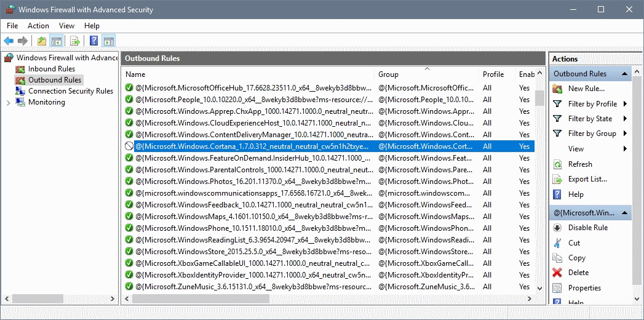Select Inbound Rules in the tree
Screen dimensions: 644x320
pos(51,68)
